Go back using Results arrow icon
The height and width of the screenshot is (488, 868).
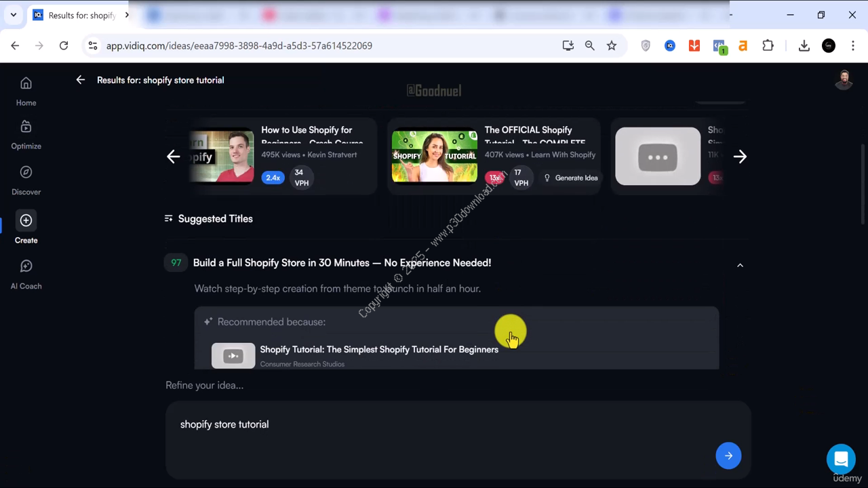coord(81,80)
